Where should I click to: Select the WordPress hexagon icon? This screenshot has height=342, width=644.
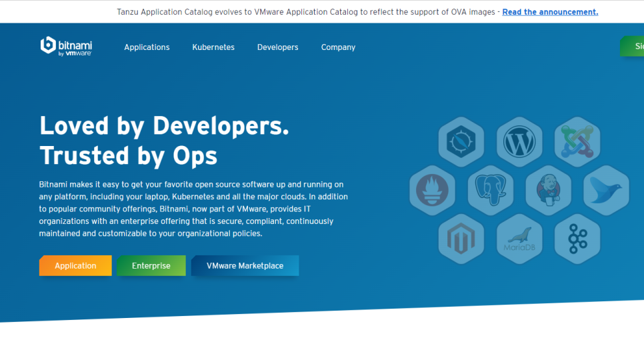tap(519, 141)
